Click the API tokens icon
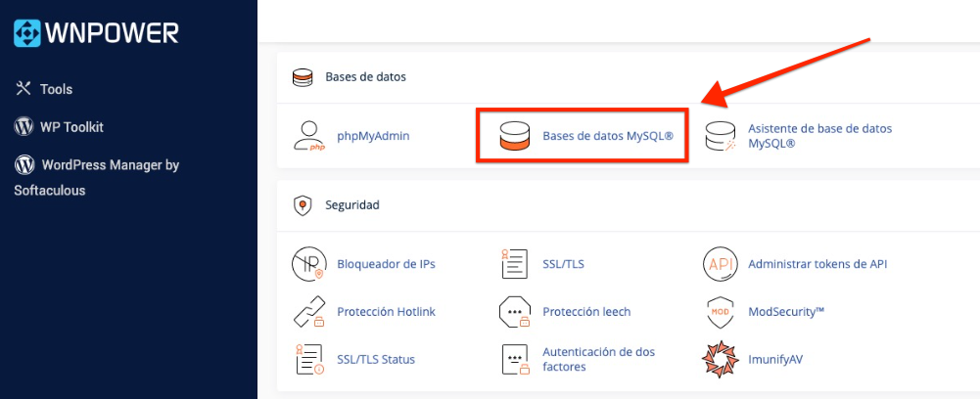 coord(721,264)
